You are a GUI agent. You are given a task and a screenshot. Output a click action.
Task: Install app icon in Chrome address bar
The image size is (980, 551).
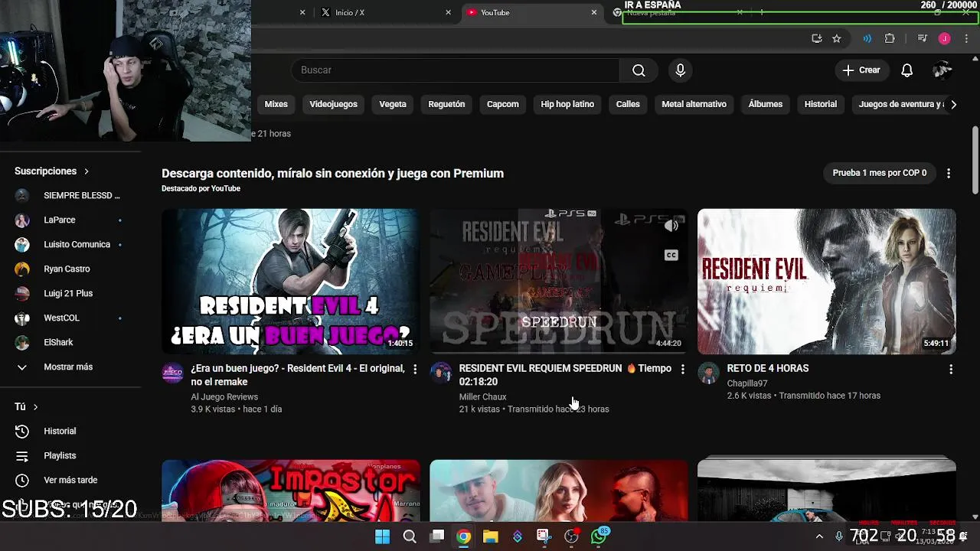[817, 39]
